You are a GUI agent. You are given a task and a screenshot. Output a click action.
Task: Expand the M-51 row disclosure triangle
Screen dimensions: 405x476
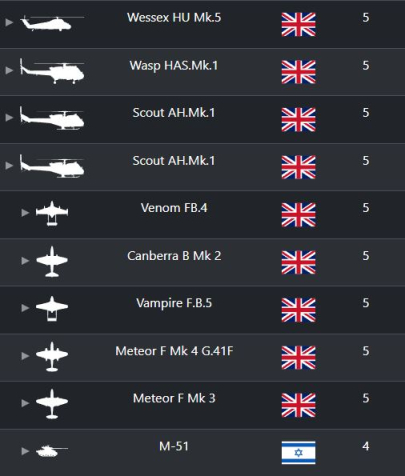(25, 451)
